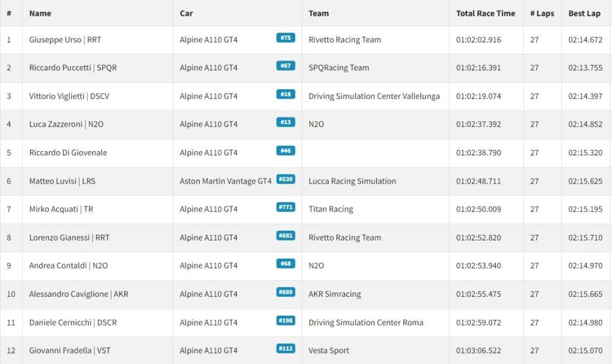Click the #881 badge for Lorenzo Gianessi
This screenshot has height=364, width=612.
click(285, 236)
